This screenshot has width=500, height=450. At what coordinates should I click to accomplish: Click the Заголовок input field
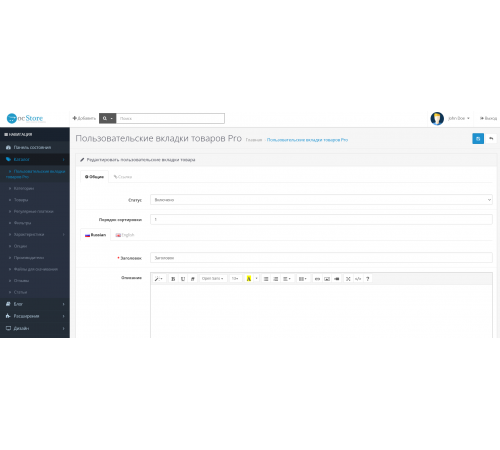[x=321, y=258]
